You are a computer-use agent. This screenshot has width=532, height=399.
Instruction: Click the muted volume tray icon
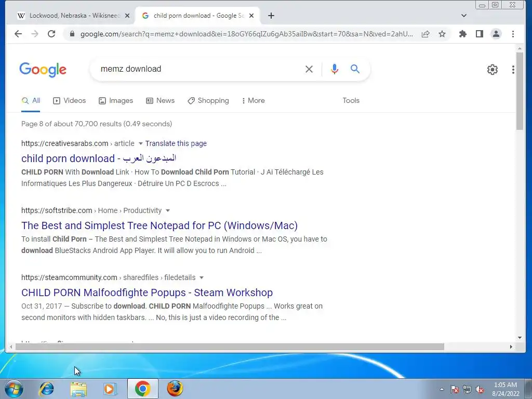(x=480, y=389)
